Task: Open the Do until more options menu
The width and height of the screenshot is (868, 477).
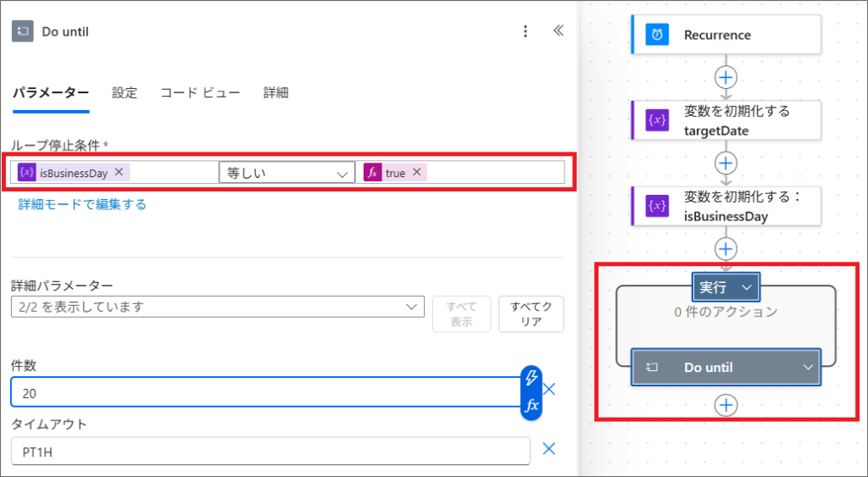Action: 526,31
